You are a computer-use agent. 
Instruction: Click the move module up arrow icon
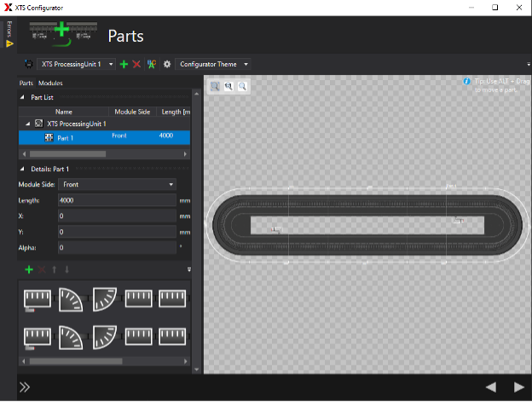[x=55, y=269]
